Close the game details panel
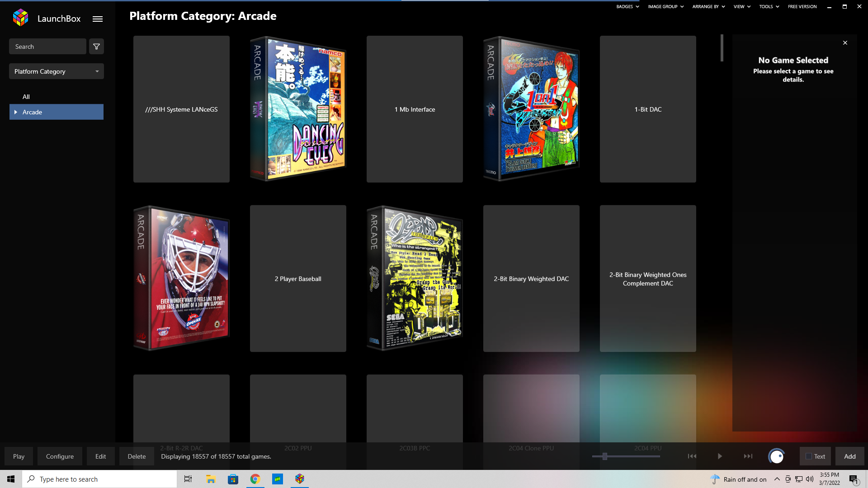 click(845, 43)
